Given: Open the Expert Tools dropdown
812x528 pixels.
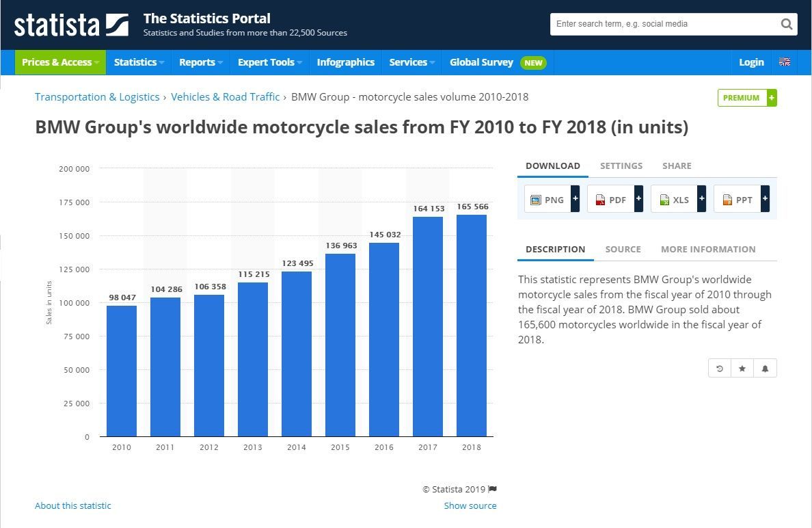Looking at the screenshot, I should click(269, 62).
